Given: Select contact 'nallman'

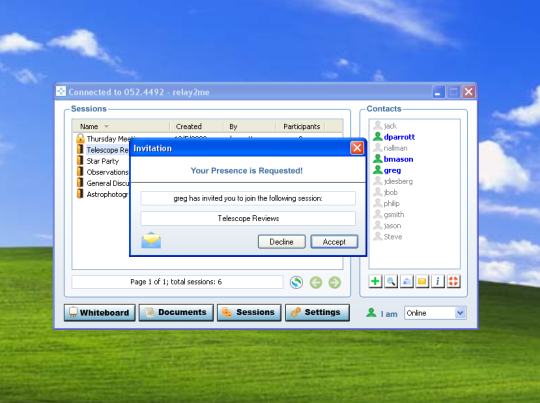Looking at the screenshot, I should coord(390,148).
